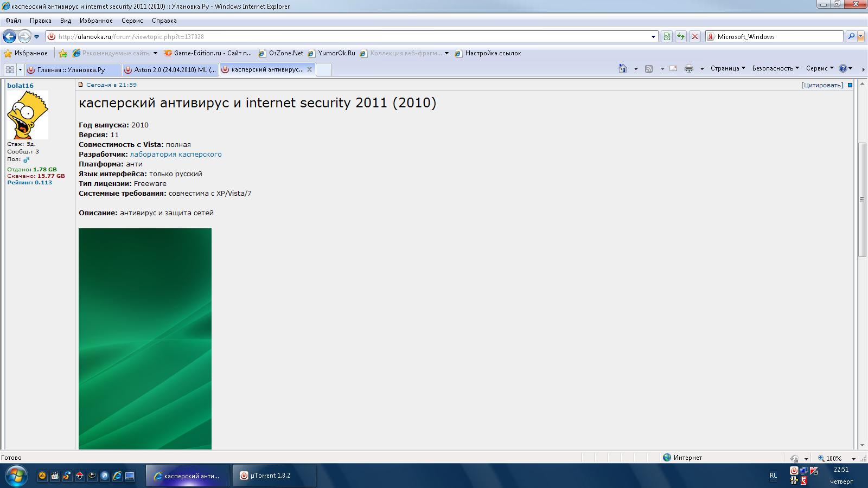
Task: Open the Безопасность command bar dropdown
Action: point(776,68)
